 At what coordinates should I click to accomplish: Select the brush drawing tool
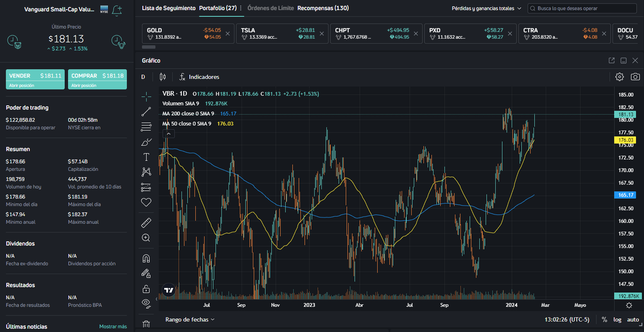[x=147, y=142]
